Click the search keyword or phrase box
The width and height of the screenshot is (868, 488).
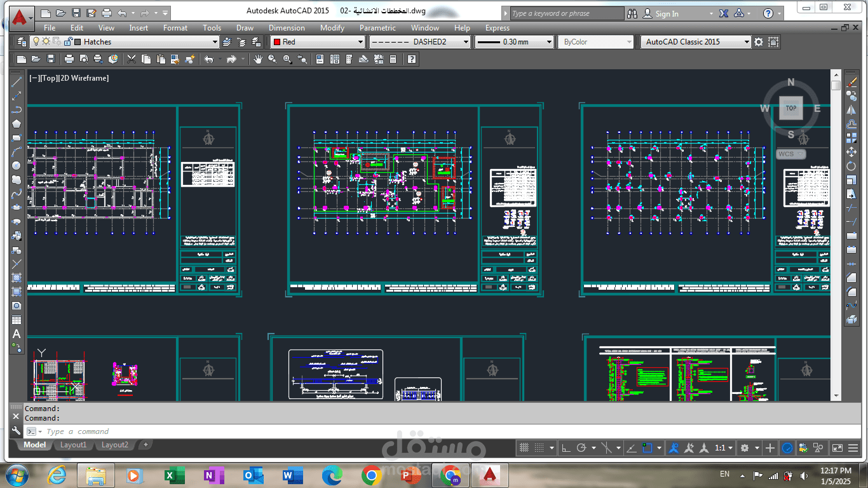568,13
